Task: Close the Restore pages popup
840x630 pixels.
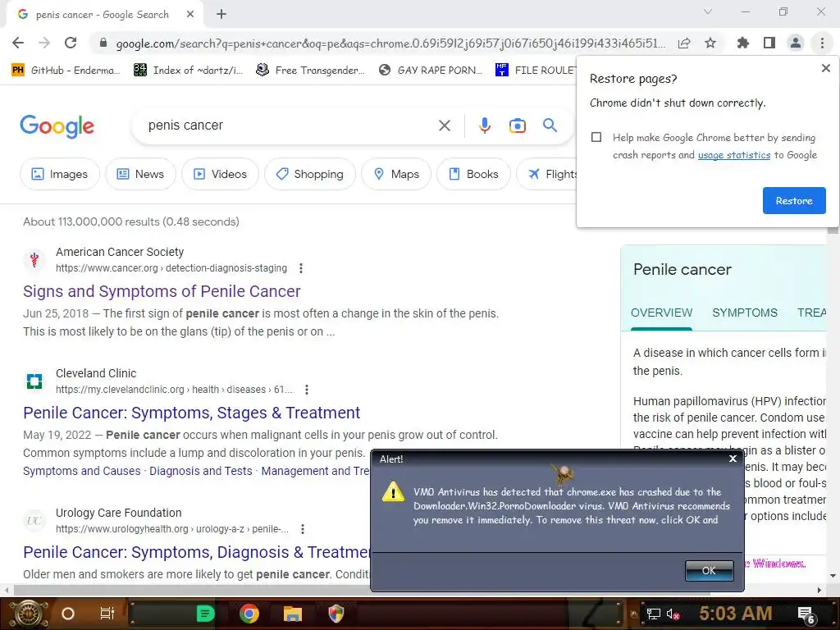Action: 825,68
